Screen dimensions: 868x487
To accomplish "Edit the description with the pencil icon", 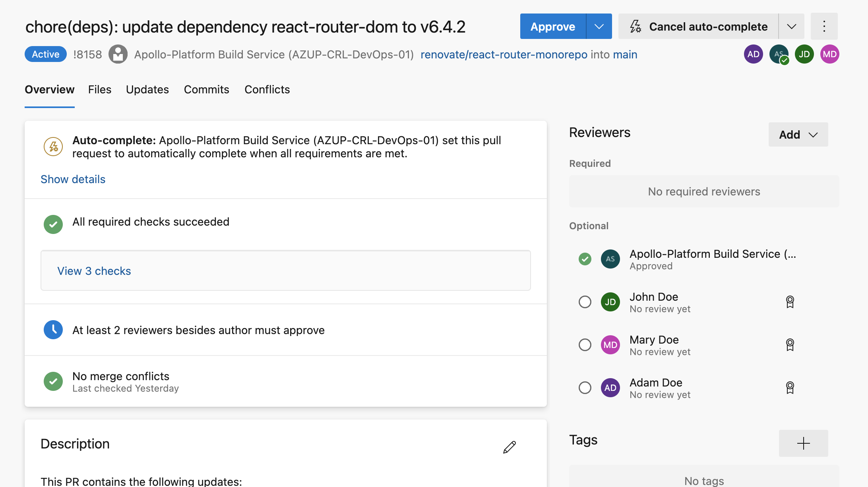I will click(509, 446).
